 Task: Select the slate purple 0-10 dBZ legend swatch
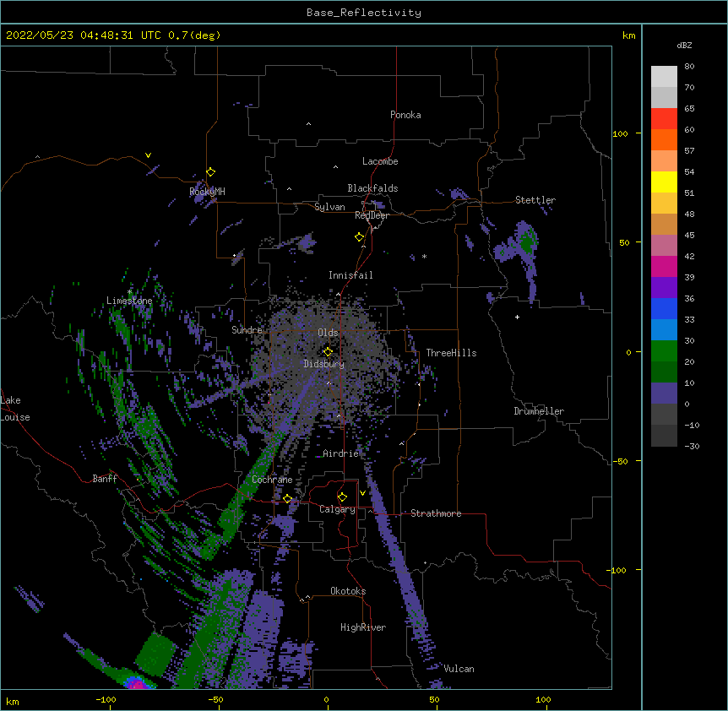pos(664,393)
